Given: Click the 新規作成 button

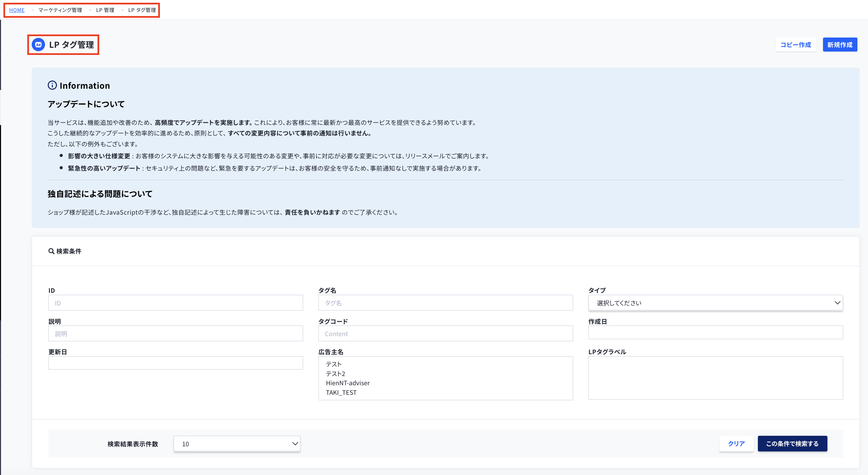Looking at the screenshot, I should coord(840,45).
